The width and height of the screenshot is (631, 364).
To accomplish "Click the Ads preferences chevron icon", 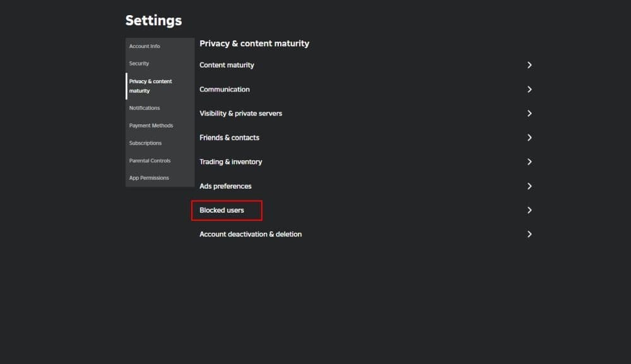I will click(529, 186).
